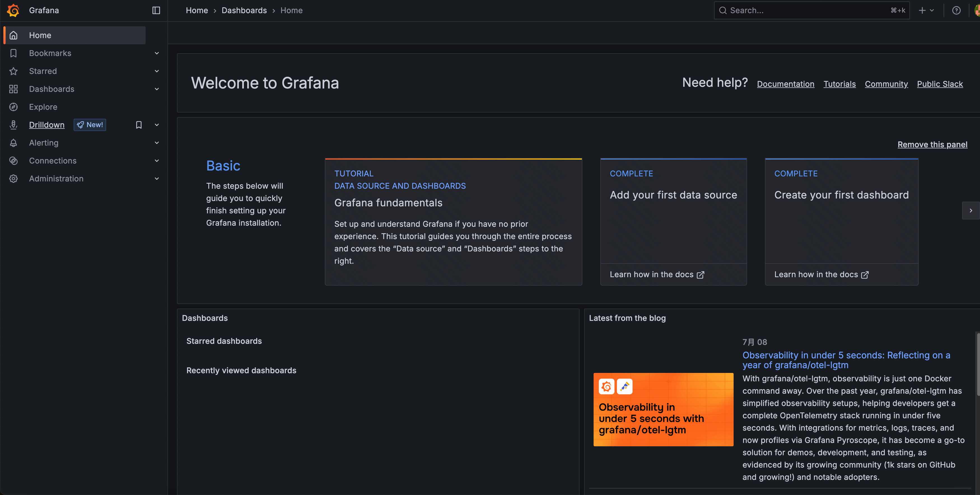Click in the Search input field
This screenshot has width=980, height=495.
806,10
